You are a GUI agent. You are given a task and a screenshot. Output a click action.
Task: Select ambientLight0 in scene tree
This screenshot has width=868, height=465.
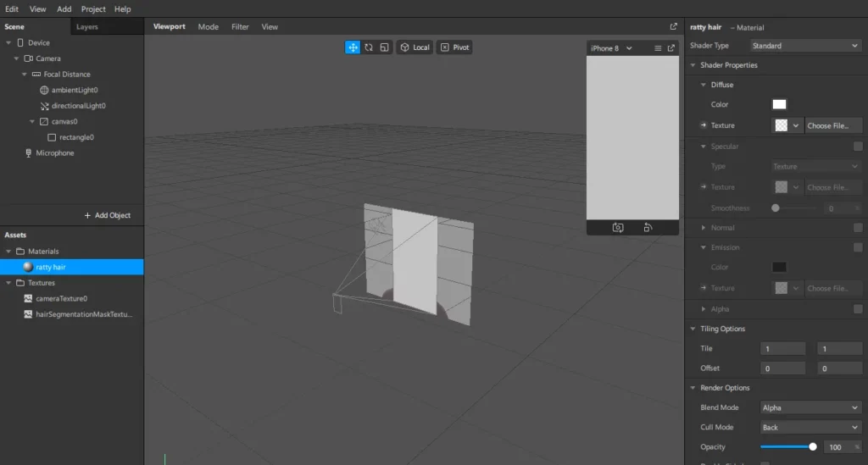75,90
